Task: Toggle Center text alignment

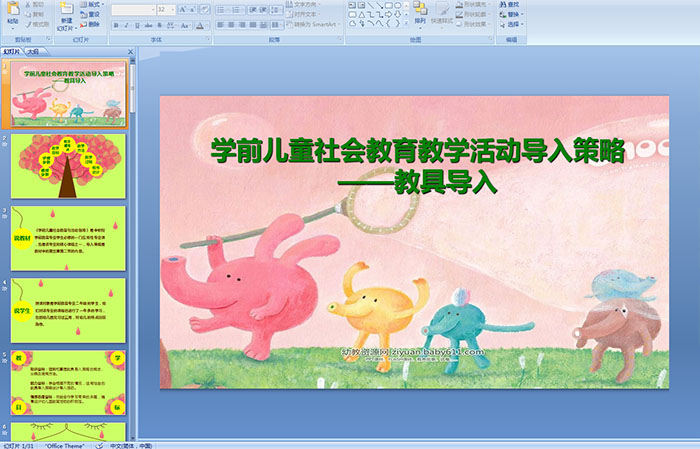Action: pos(231,25)
